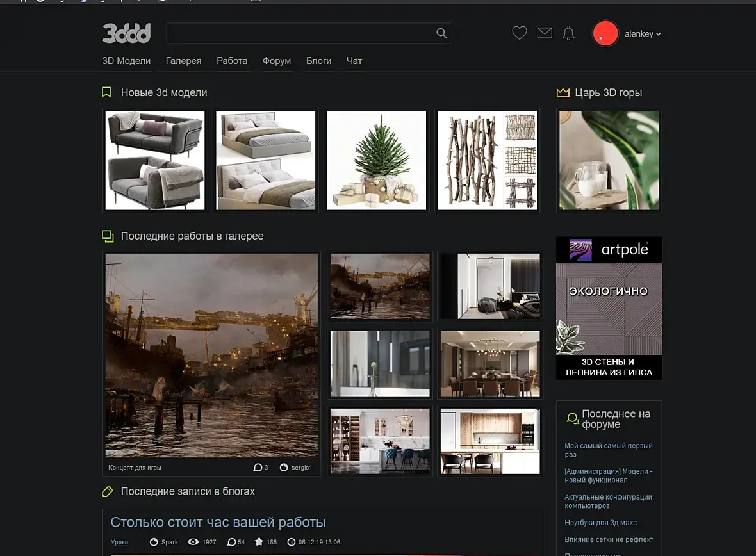Open topic Влияние сетки не рефлект

coord(609,539)
